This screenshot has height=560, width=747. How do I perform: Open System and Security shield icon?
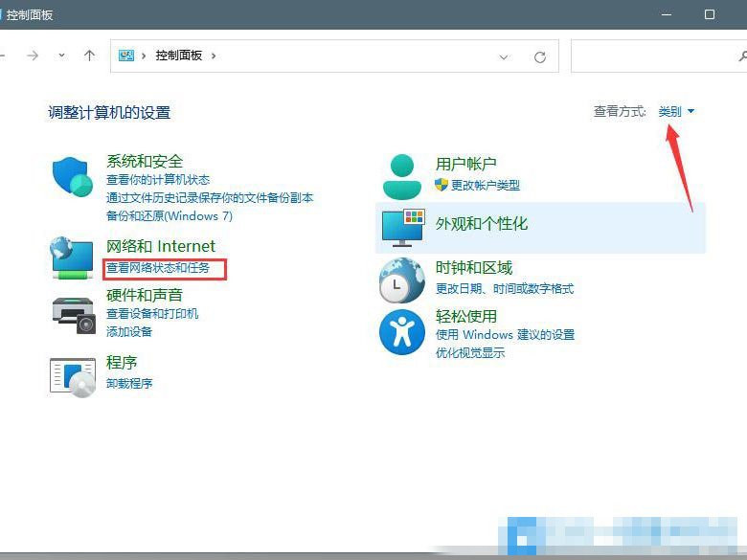[x=72, y=176]
